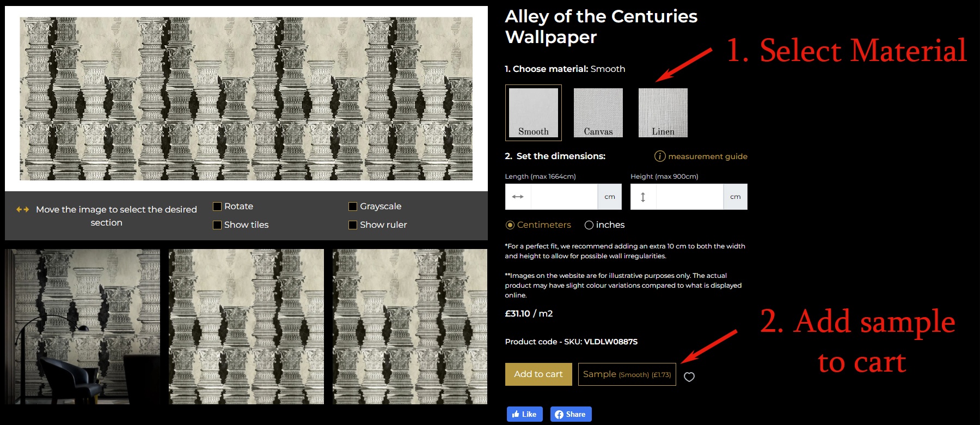The width and height of the screenshot is (980, 425).
Task: Click the Facebook Share button
Action: (x=570, y=414)
